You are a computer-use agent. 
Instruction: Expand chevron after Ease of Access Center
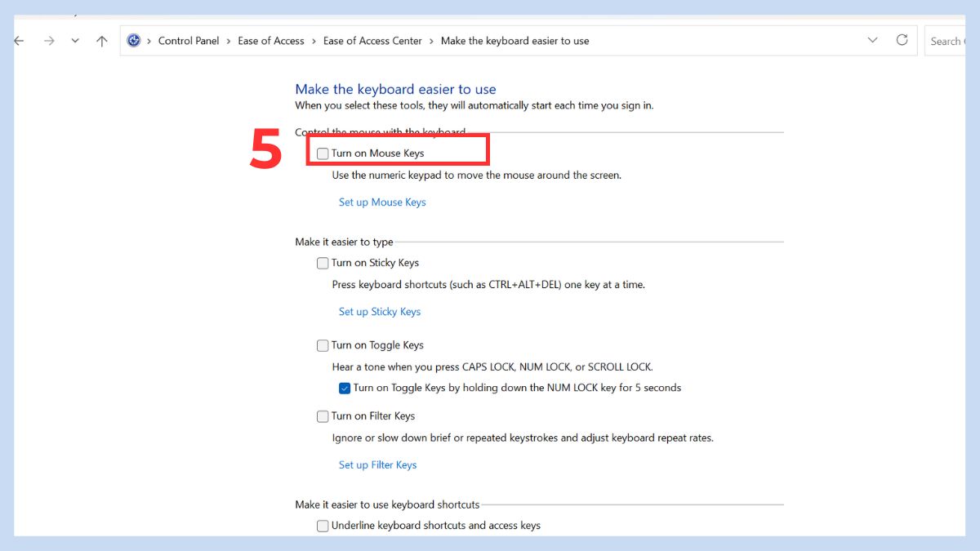coord(431,41)
